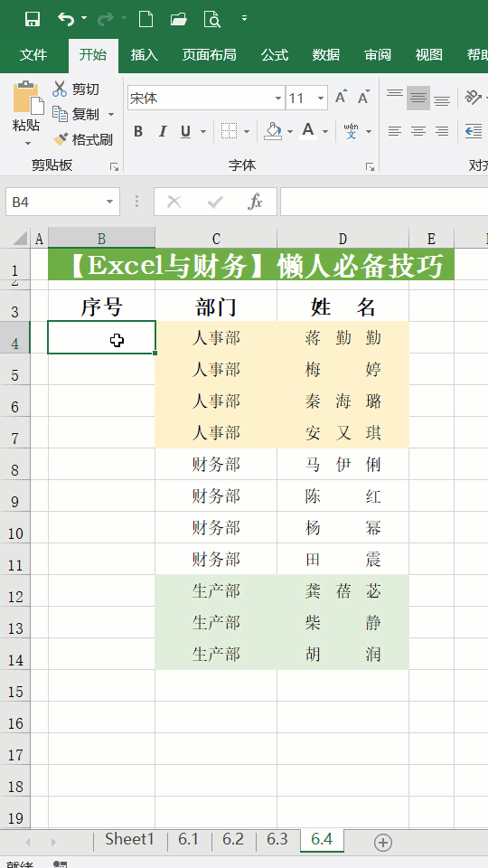
Task: Open print preview icon
Action: point(211,19)
